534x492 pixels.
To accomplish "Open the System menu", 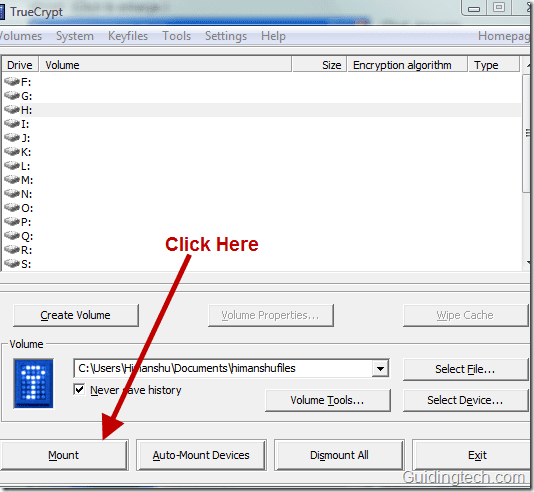I will tap(75, 36).
